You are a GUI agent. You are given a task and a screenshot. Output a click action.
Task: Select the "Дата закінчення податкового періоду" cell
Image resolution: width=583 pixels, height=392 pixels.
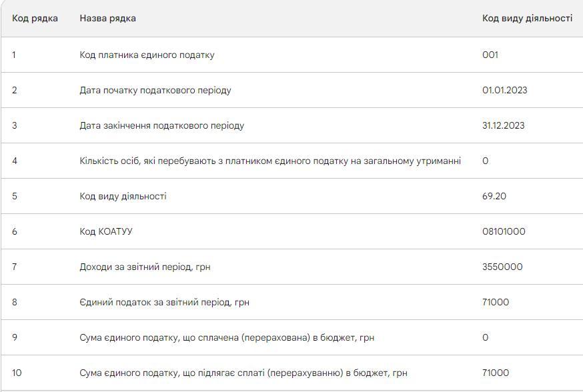(x=161, y=125)
